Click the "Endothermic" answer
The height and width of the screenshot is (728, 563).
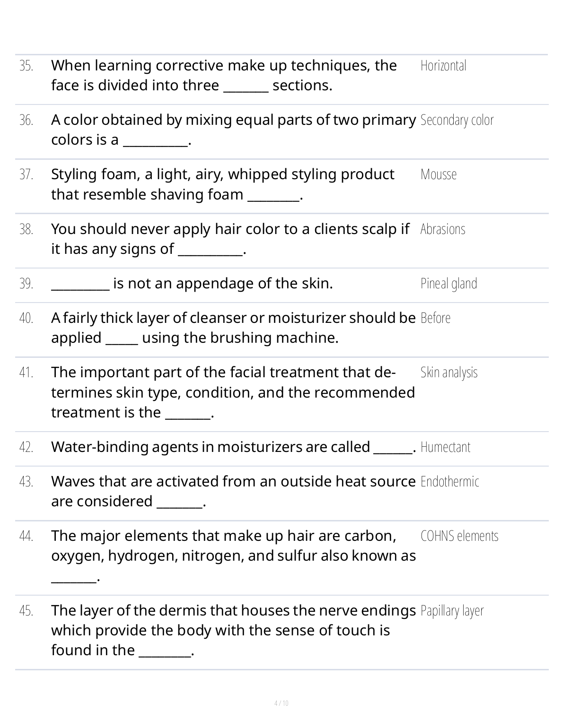449,482
